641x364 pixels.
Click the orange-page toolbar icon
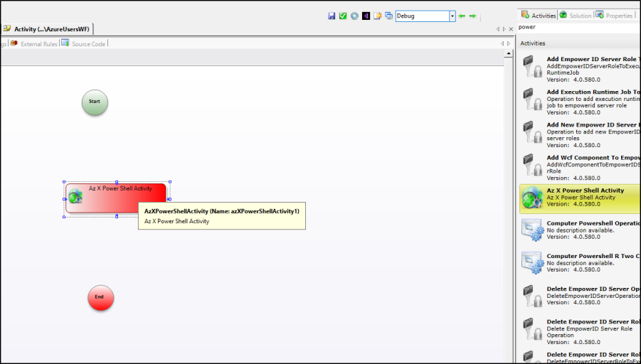coord(377,16)
